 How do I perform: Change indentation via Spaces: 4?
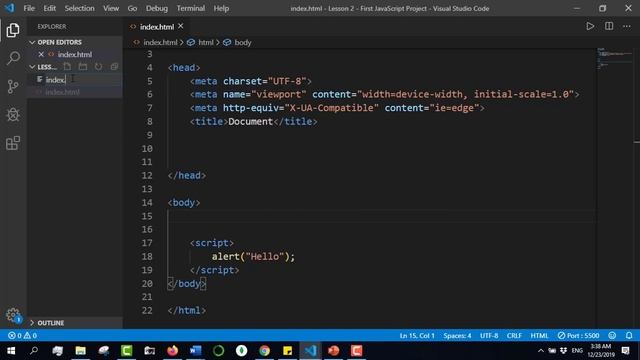pyautogui.click(x=457, y=336)
